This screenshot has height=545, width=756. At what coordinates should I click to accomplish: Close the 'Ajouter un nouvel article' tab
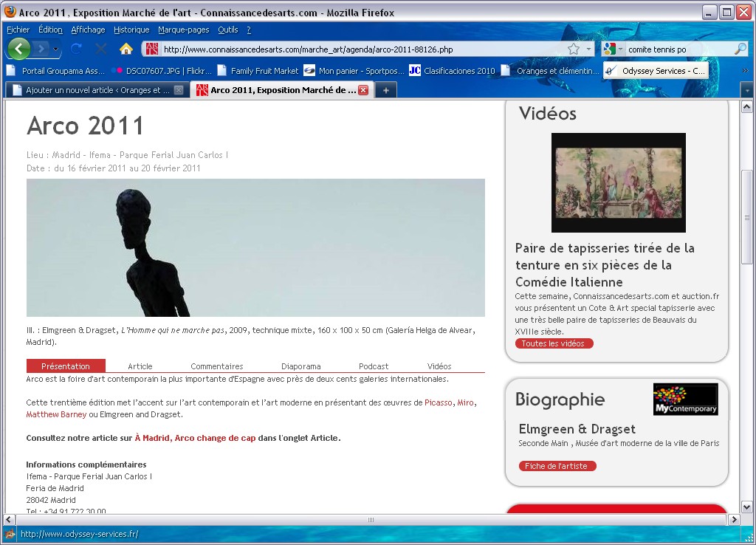click(x=179, y=90)
